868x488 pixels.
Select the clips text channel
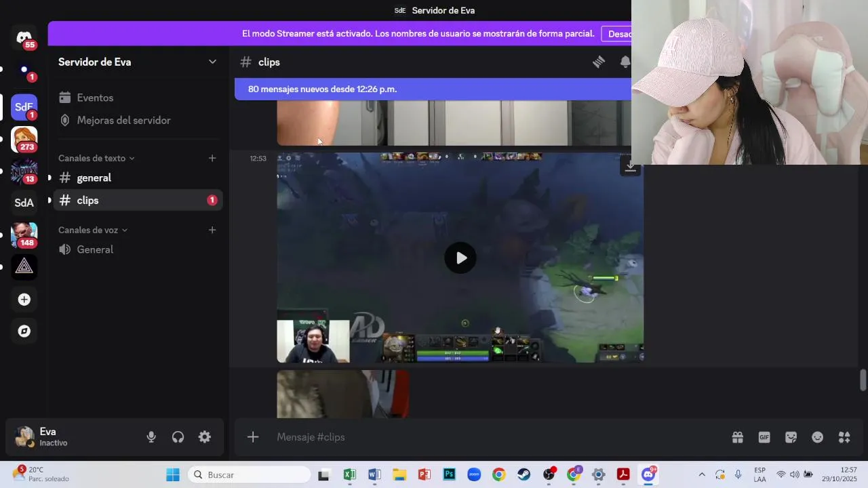pos(138,200)
